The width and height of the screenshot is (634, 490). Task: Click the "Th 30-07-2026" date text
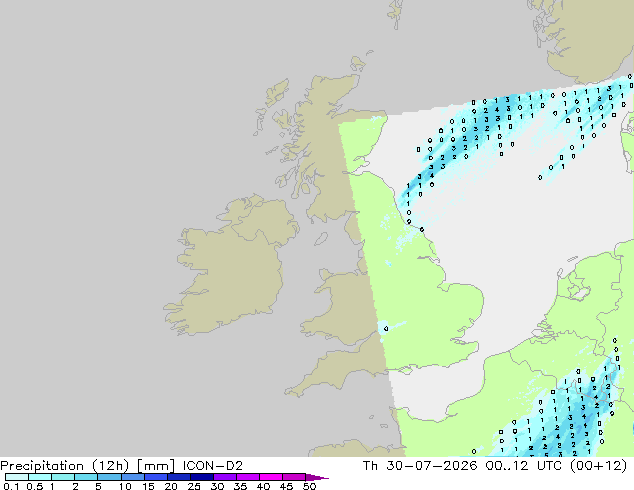pos(420,466)
